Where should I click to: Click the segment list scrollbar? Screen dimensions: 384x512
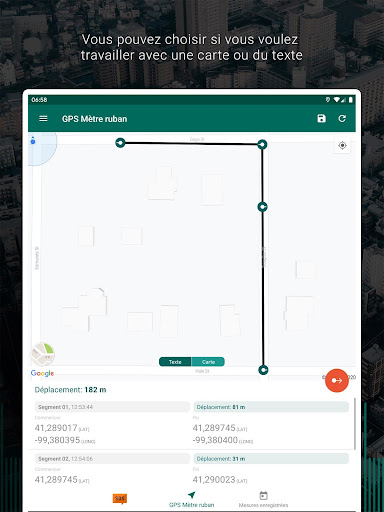point(355,423)
